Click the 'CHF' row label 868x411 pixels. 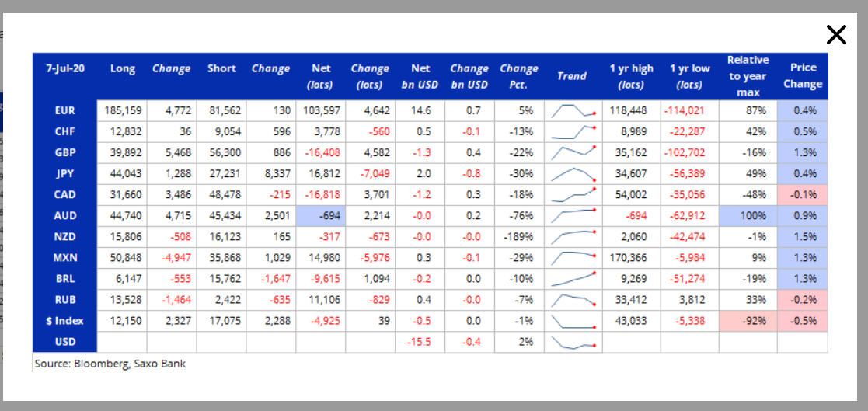coord(65,131)
